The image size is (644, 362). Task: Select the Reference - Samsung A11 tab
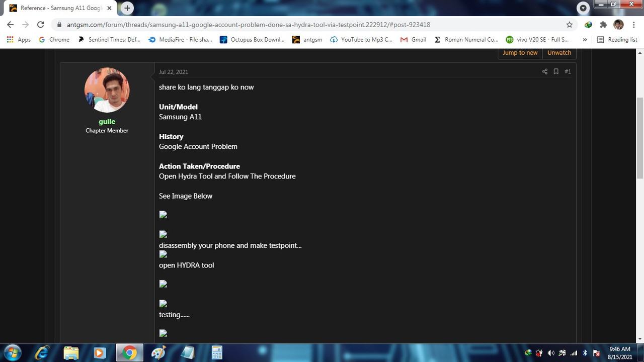point(61,8)
